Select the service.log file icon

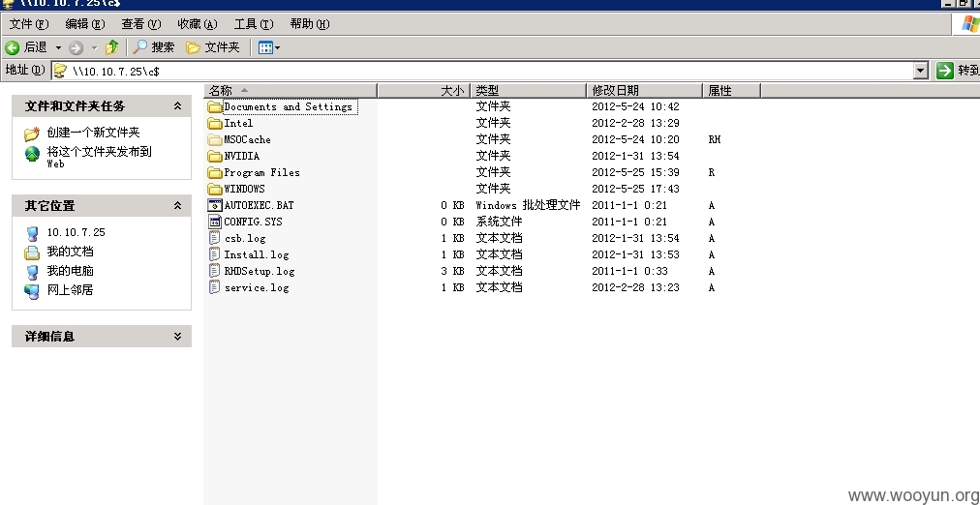coord(215,287)
